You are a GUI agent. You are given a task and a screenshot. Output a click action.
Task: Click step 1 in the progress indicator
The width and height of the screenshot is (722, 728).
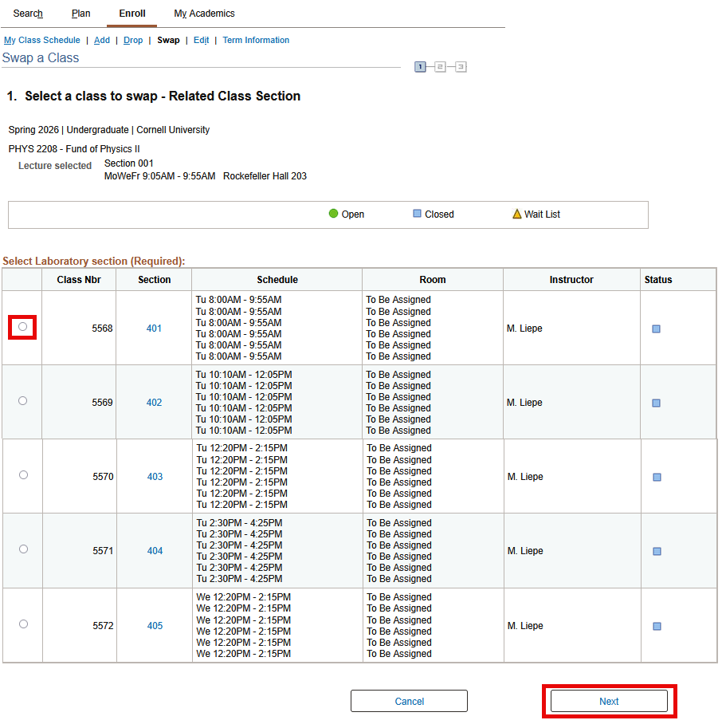pos(421,67)
